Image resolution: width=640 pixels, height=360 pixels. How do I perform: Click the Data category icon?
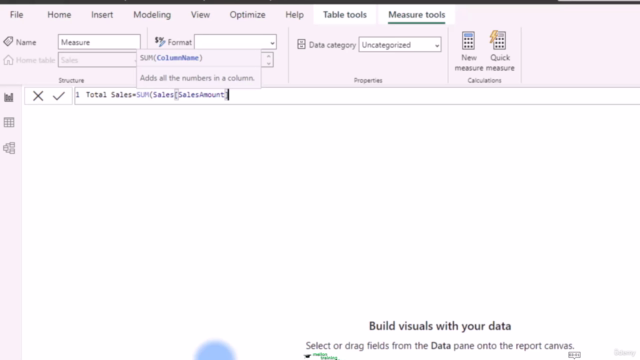301,44
